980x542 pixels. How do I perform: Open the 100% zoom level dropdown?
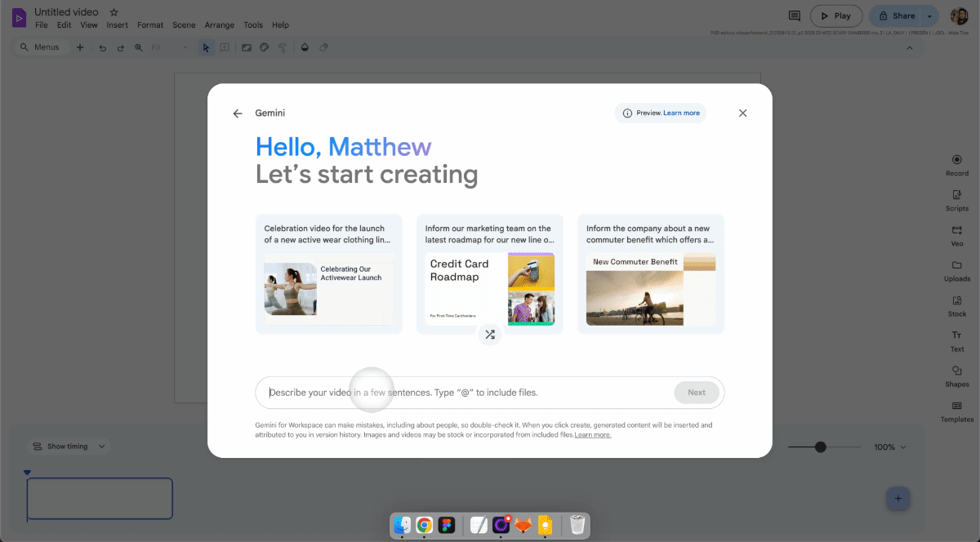(x=890, y=447)
